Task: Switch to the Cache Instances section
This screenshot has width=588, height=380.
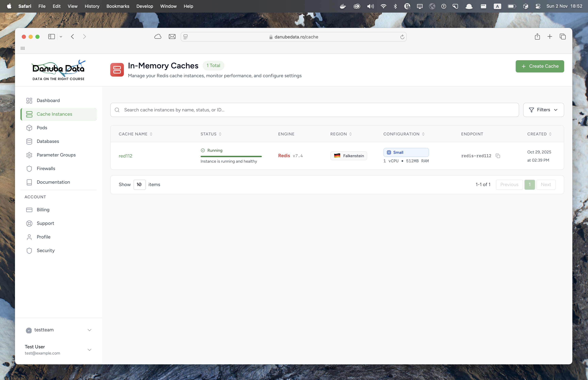Action: (x=54, y=114)
